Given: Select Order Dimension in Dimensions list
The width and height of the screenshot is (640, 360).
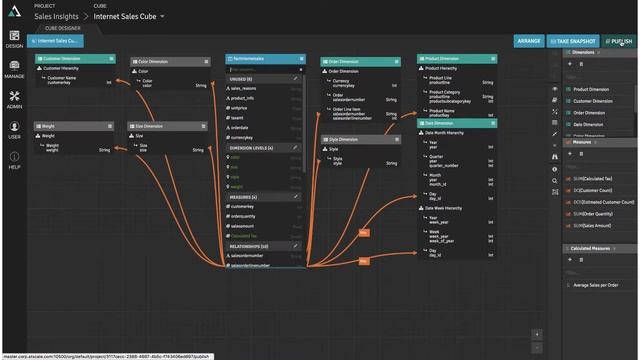Looking at the screenshot, I should coord(589,113).
